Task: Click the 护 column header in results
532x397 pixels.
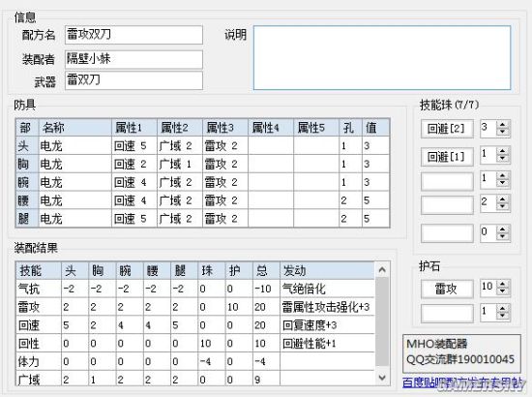Action: tap(239, 271)
